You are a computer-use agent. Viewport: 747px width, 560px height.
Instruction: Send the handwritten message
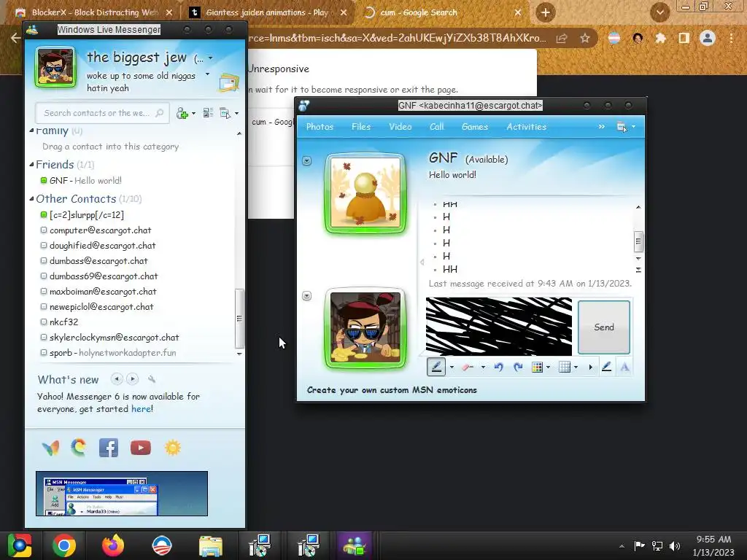click(603, 327)
